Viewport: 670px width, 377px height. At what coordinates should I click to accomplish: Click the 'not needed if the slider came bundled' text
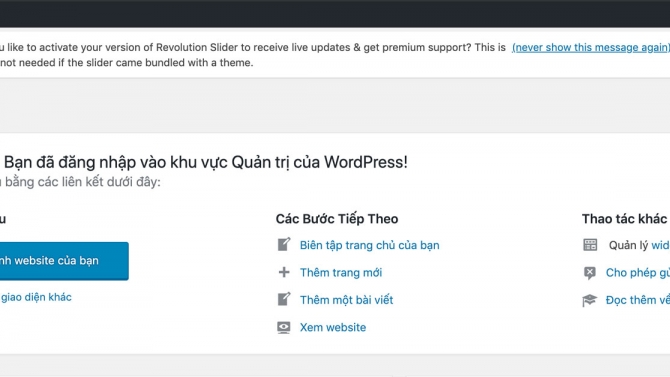tap(126, 63)
